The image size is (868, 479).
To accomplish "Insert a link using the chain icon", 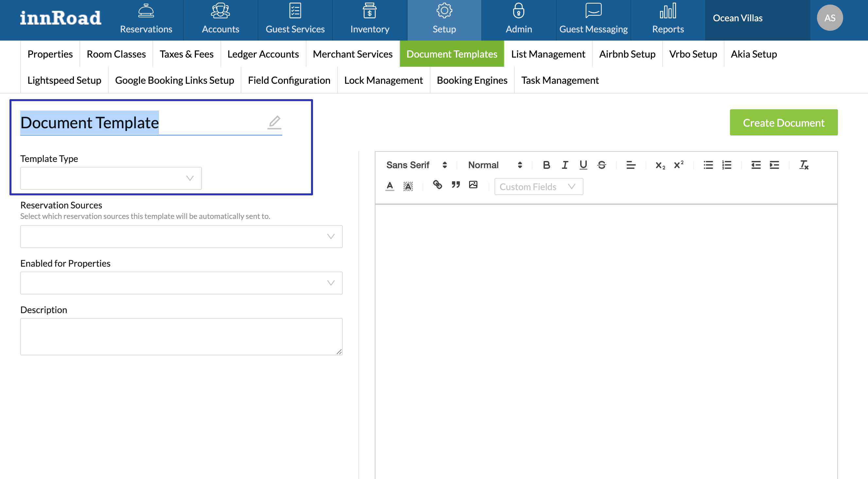I will click(x=437, y=185).
